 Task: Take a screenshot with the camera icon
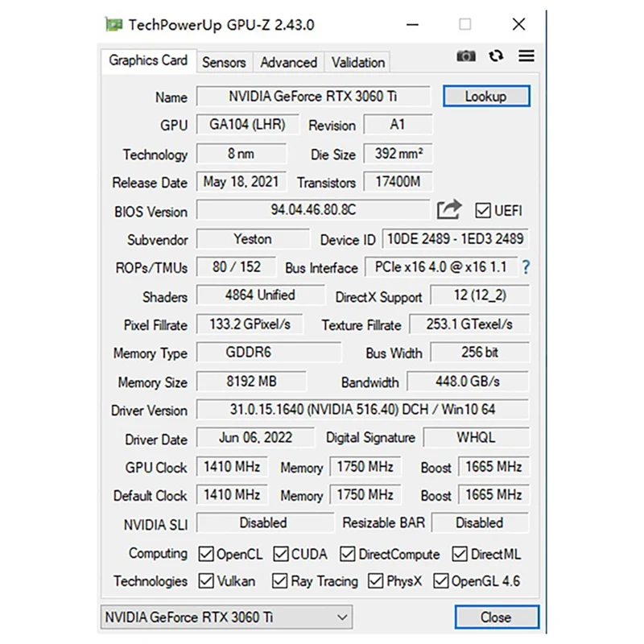click(x=466, y=56)
